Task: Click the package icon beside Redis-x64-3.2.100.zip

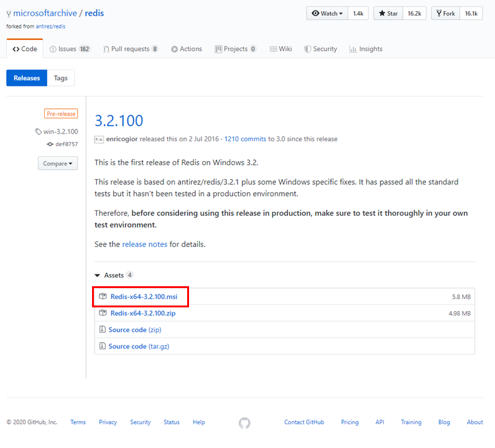Action: [103, 313]
